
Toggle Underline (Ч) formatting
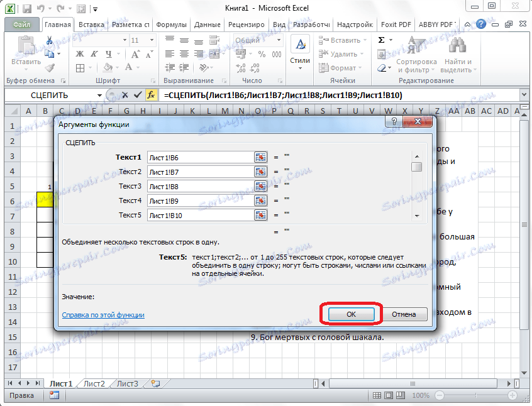109,54
